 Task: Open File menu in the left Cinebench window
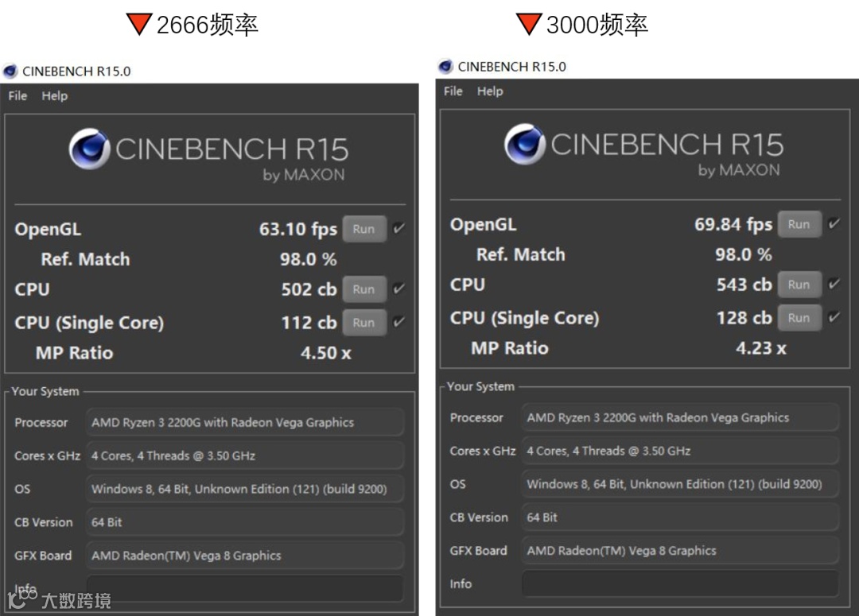pyautogui.click(x=17, y=96)
